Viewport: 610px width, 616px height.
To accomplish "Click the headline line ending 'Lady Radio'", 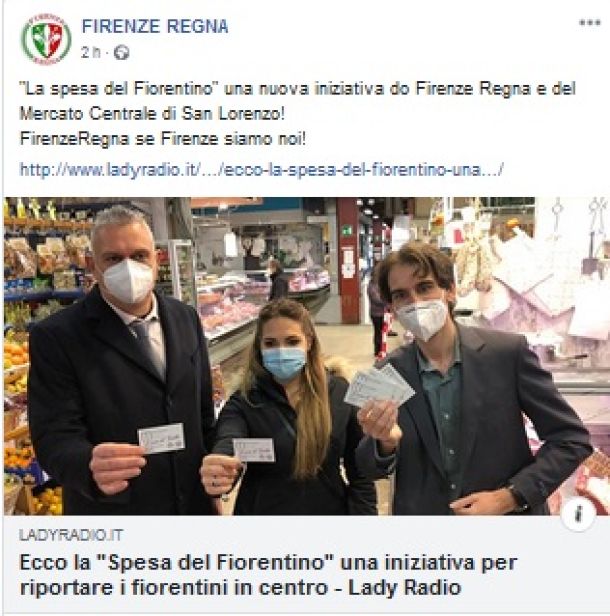I will point(240,588).
